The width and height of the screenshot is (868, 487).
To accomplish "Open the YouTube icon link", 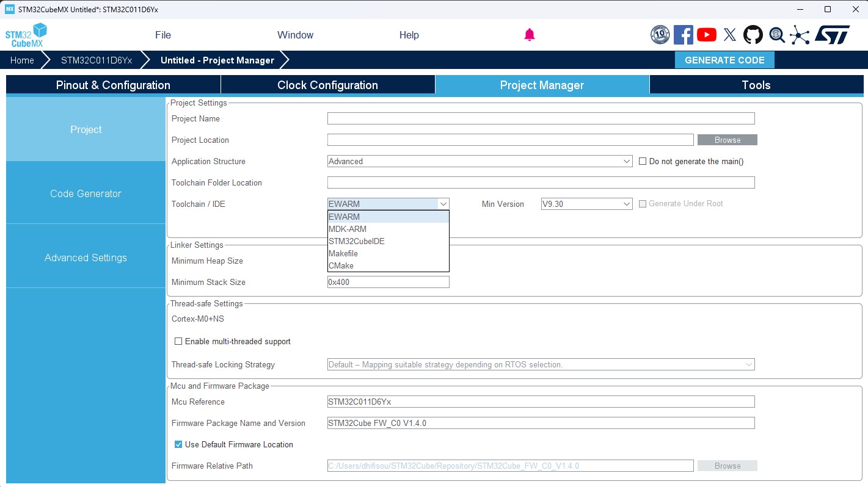I will click(707, 35).
